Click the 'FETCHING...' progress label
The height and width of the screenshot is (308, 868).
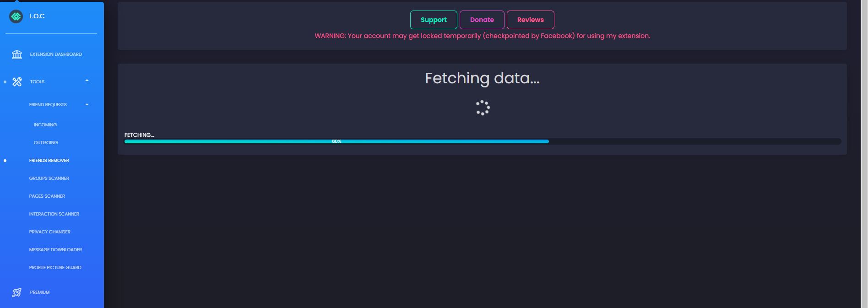139,135
